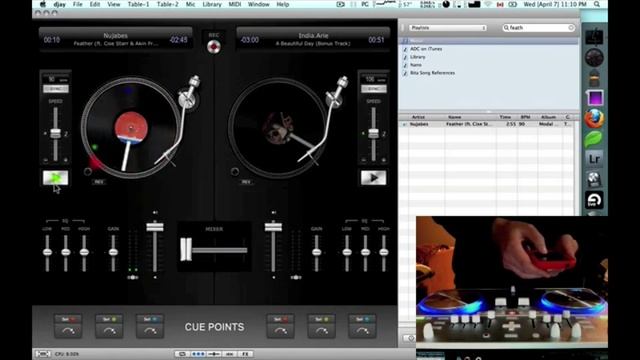Click the red Set cue point on deck 1
The height and width of the screenshot is (360, 640).
pyautogui.click(x=68, y=319)
